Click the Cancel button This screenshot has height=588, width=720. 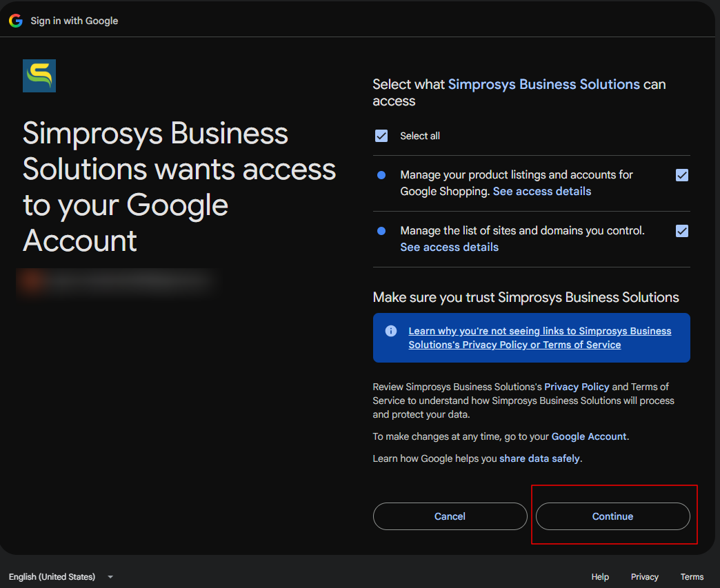pos(450,516)
